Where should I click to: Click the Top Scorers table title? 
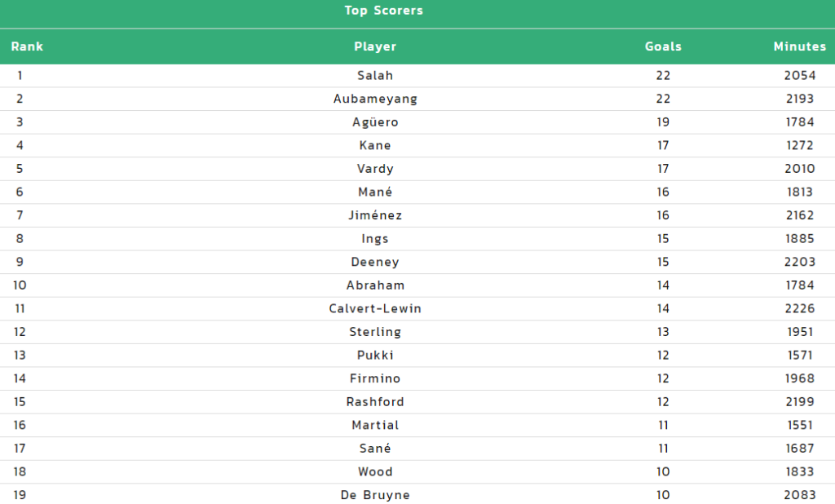click(x=383, y=11)
